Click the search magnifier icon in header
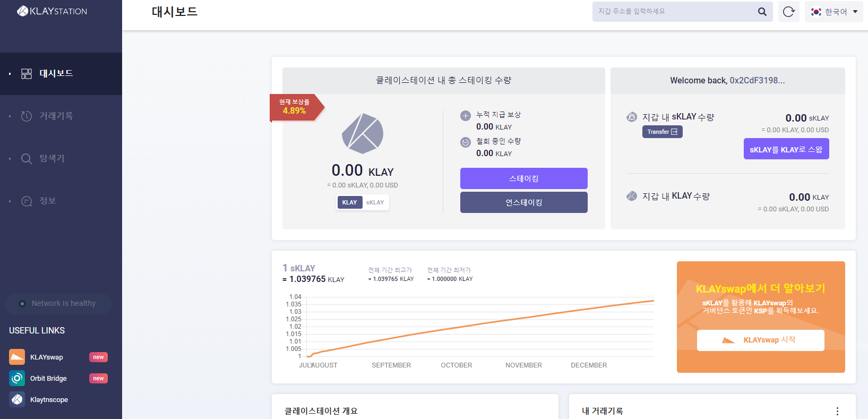868x419 pixels. 762,12
